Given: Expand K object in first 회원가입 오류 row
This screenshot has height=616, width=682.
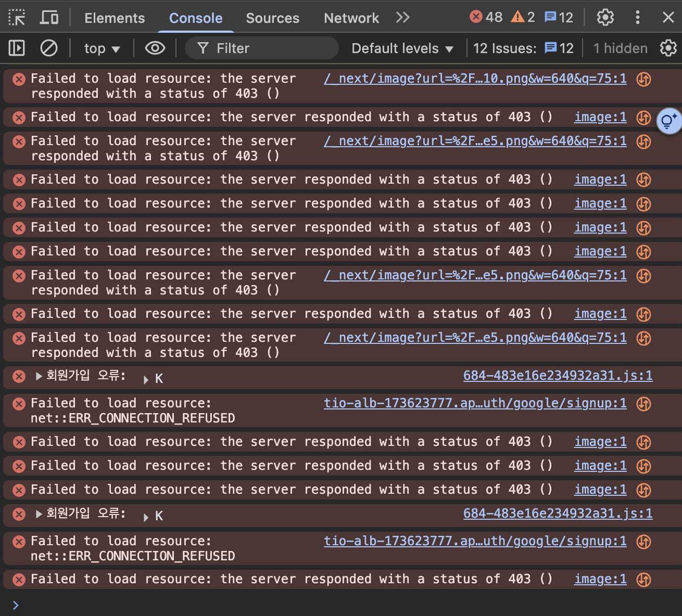Looking at the screenshot, I should (x=146, y=379).
